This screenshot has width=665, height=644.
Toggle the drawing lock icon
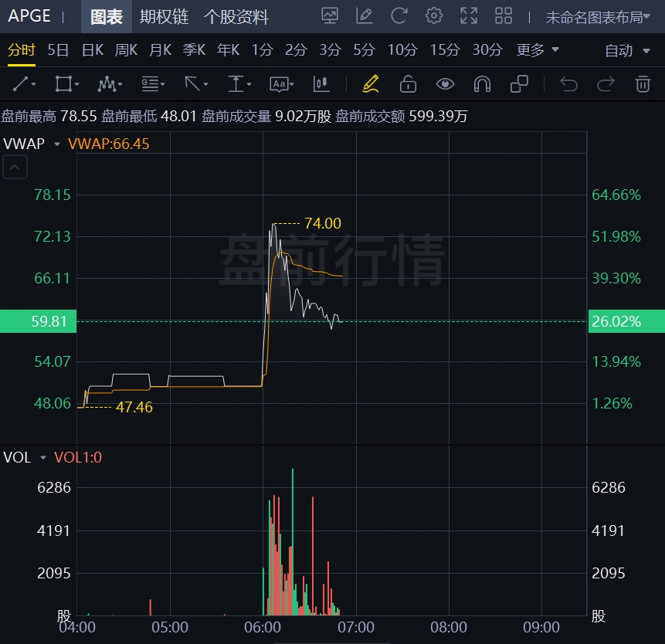click(408, 83)
